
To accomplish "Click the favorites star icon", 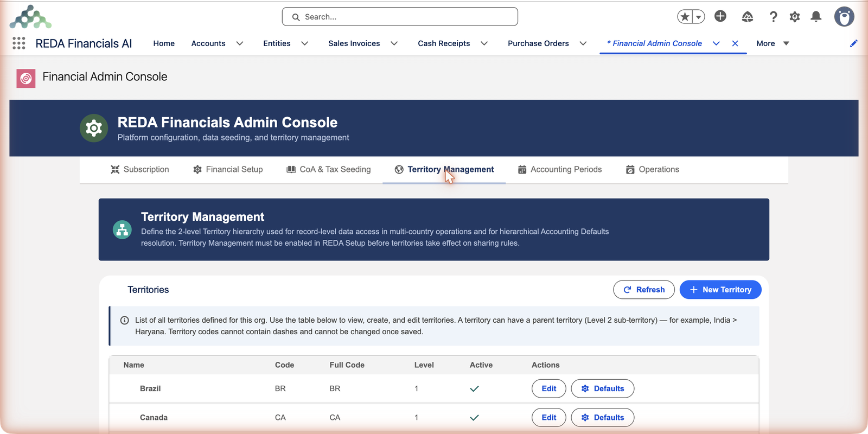I will (685, 17).
